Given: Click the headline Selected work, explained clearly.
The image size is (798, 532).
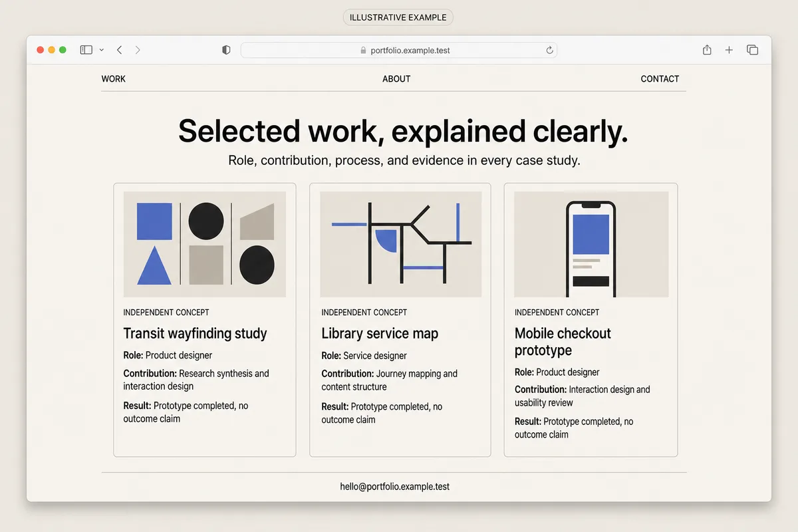Looking at the screenshot, I should (403, 131).
